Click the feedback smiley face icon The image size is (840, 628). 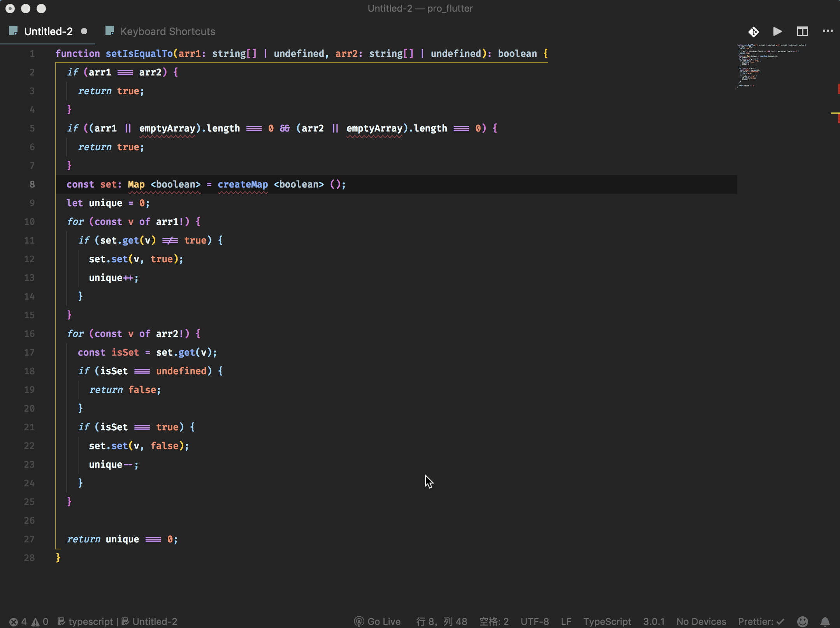coord(802,621)
